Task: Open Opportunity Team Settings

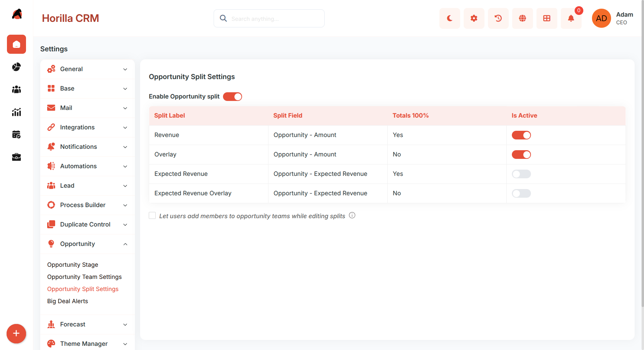Action: coord(84,277)
